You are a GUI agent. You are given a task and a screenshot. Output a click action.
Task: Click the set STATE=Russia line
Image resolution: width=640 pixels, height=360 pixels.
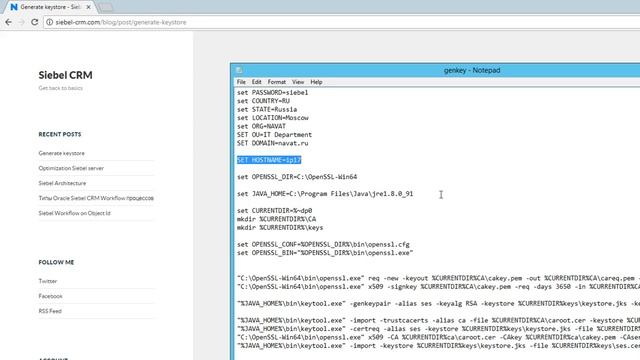tap(267, 109)
